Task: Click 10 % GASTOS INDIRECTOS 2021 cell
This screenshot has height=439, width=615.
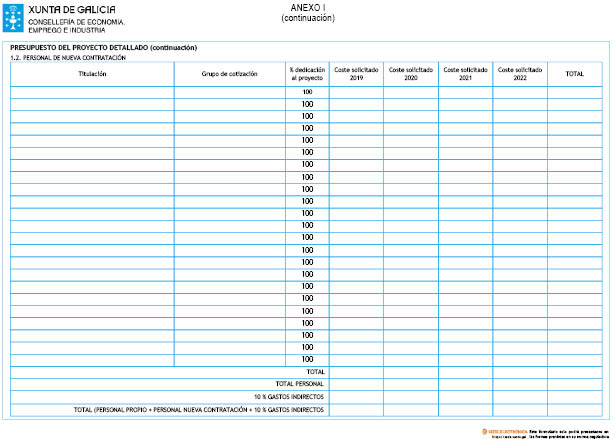Action: click(464, 397)
